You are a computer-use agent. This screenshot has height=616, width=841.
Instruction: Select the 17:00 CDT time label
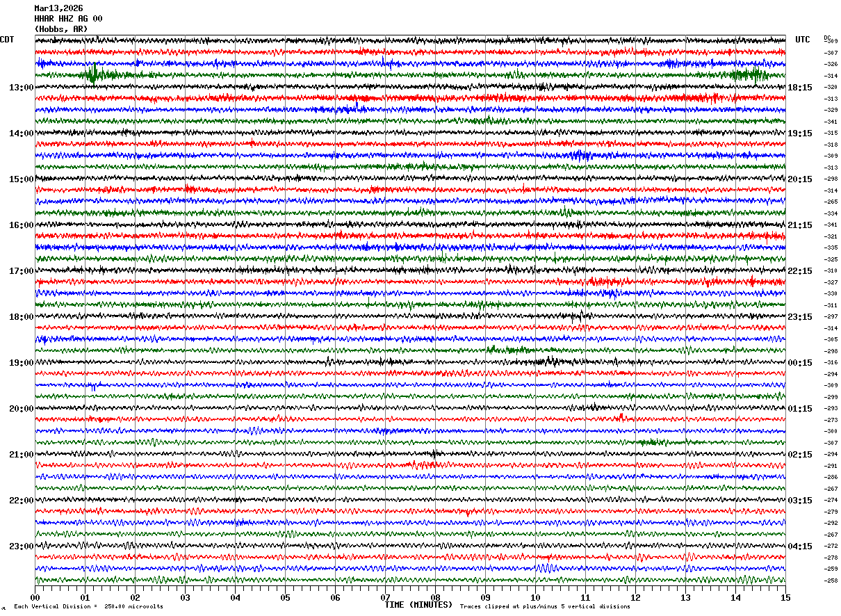22,271
